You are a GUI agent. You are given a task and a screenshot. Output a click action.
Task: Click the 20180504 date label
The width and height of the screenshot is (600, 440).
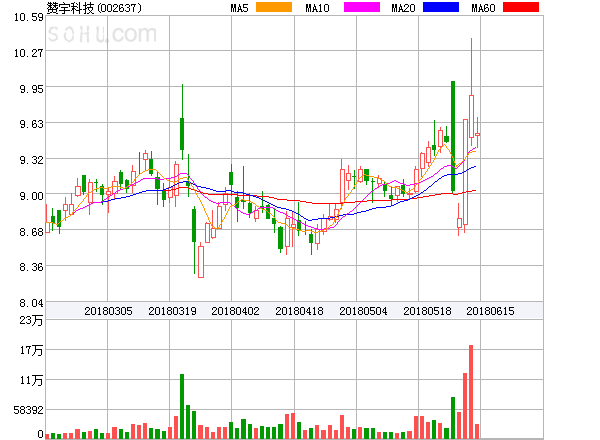363,311
